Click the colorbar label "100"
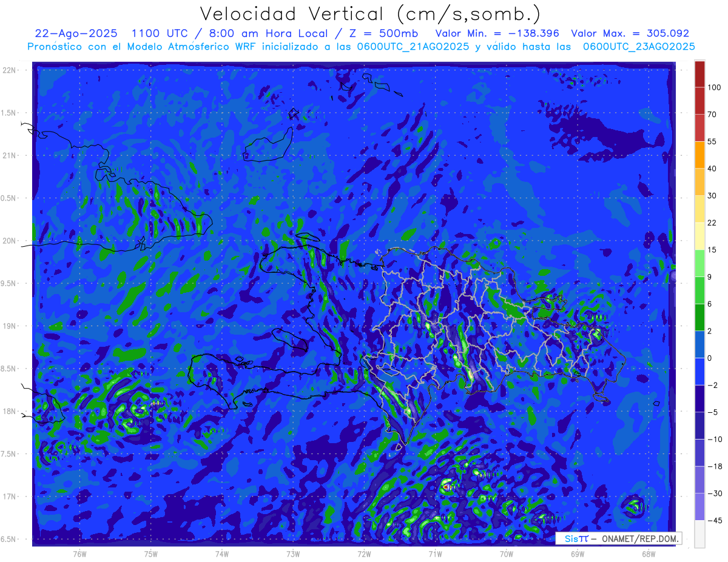The width and height of the screenshot is (728, 562). (x=714, y=87)
